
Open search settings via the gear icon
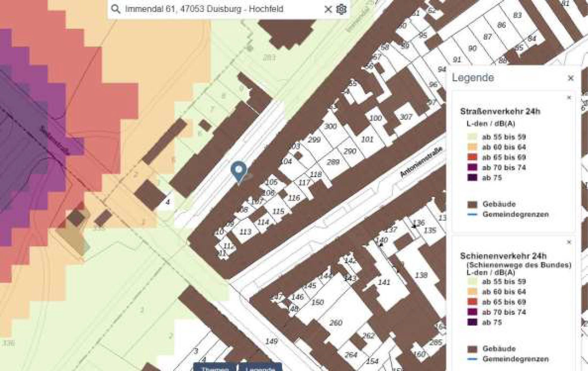341,9
